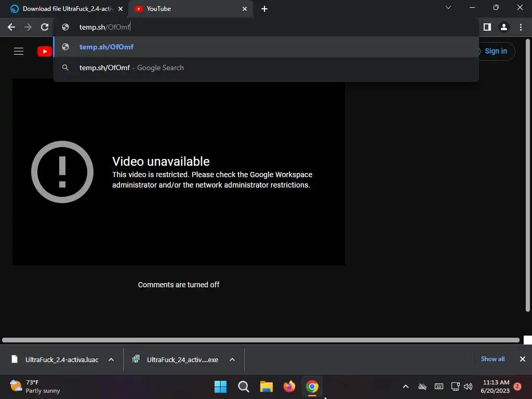Switch to the Download file UltraFuck_2.4 tab
The image size is (532, 399).
click(x=64, y=9)
